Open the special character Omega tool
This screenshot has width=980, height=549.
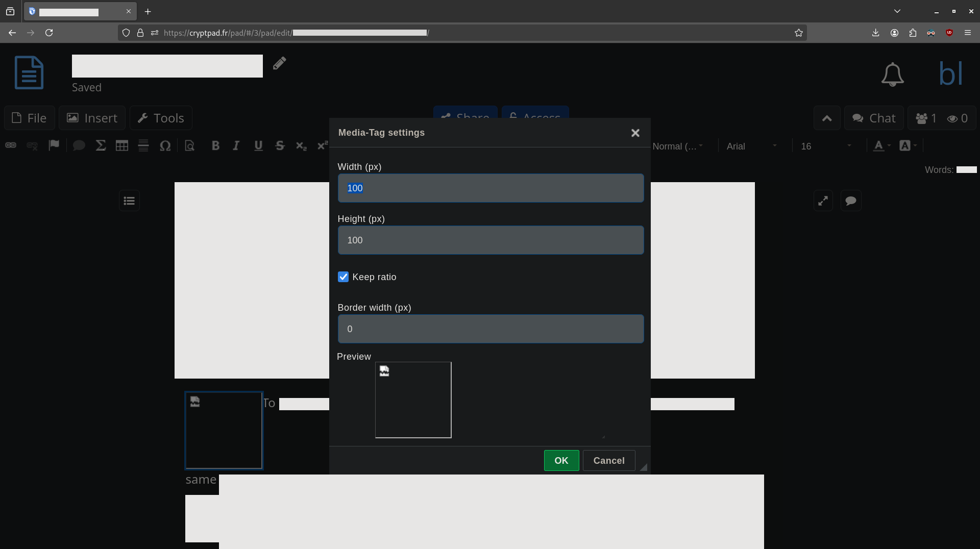pos(165,146)
